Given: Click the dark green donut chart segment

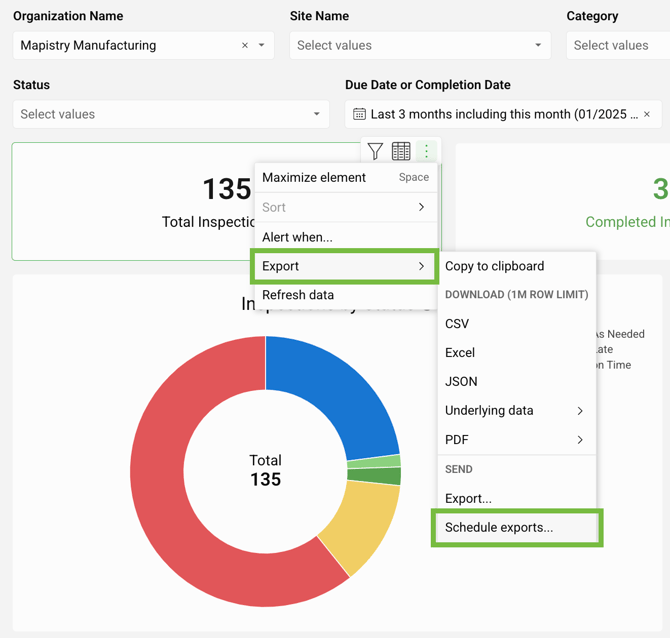Looking at the screenshot, I should pos(374,476).
